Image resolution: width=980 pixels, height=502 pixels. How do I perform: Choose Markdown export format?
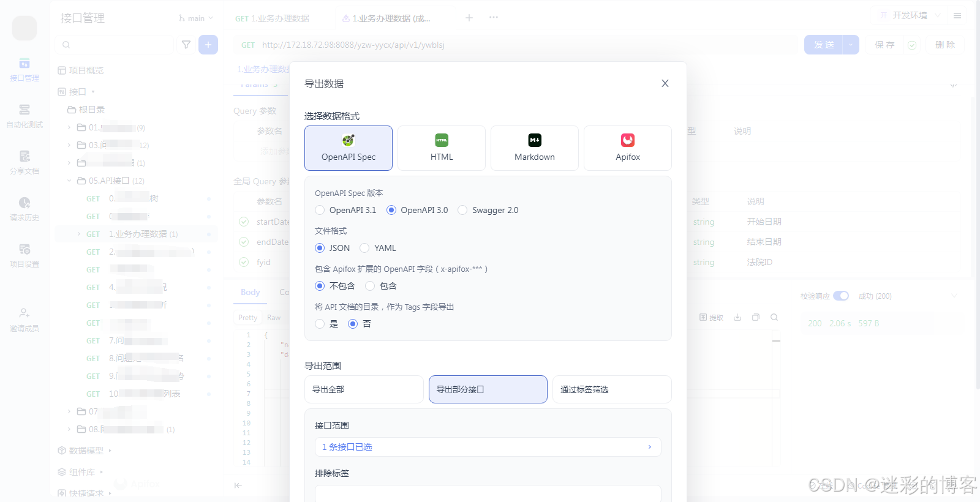tap(535, 148)
